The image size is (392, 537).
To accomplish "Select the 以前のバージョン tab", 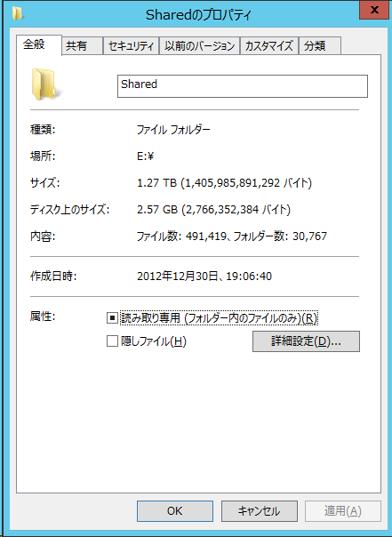I will pos(200,46).
